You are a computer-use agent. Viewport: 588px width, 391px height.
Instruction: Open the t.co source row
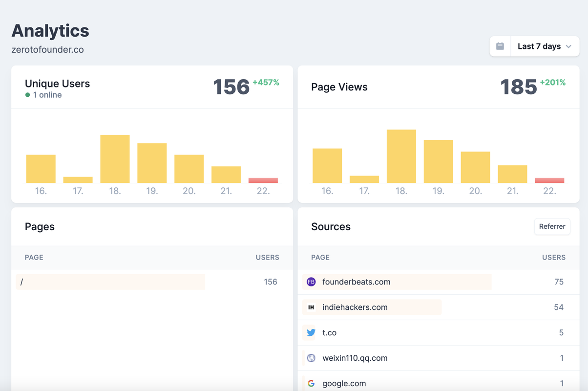coord(438,333)
